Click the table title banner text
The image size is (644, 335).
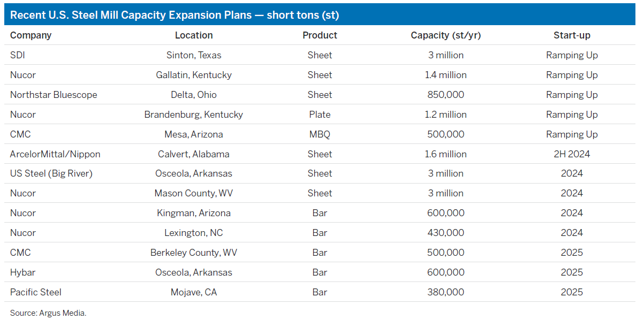tap(175, 15)
